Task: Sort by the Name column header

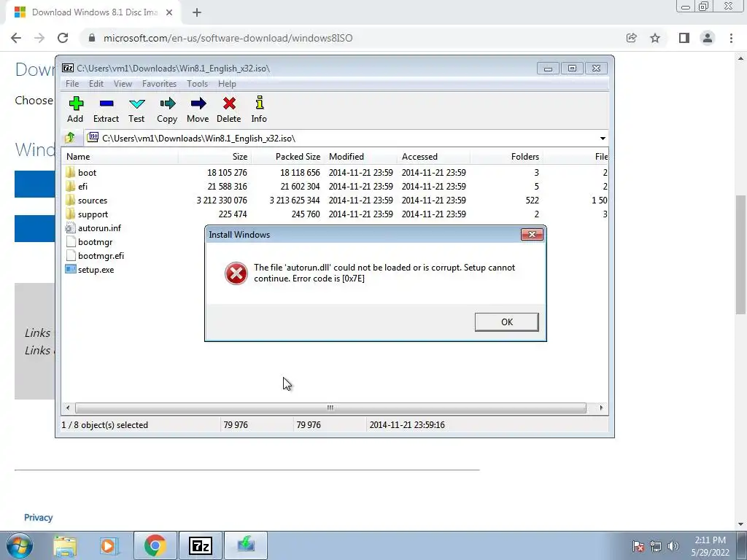Action: click(120, 157)
